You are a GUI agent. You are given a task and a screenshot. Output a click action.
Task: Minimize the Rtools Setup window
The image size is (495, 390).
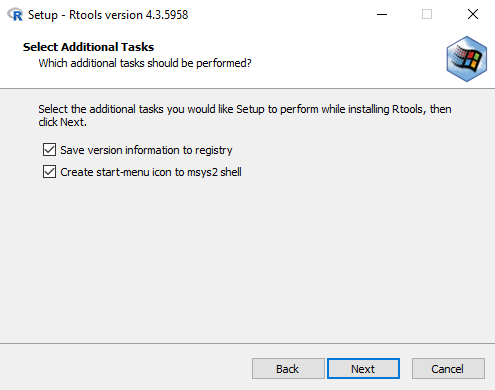click(x=382, y=14)
